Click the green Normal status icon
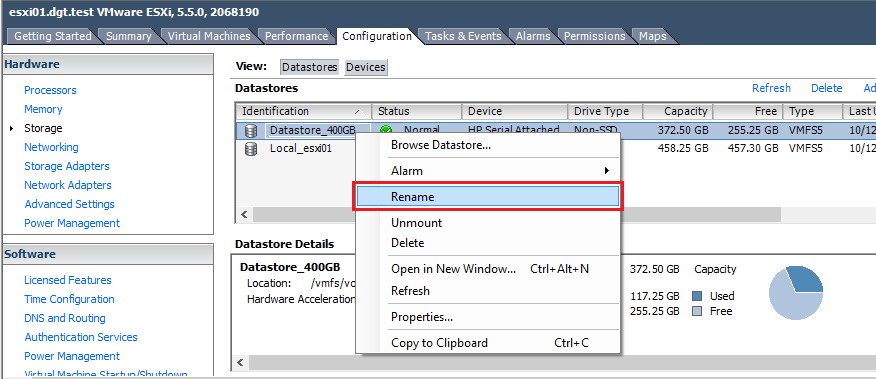Image resolution: width=876 pixels, height=379 pixels. point(385,130)
